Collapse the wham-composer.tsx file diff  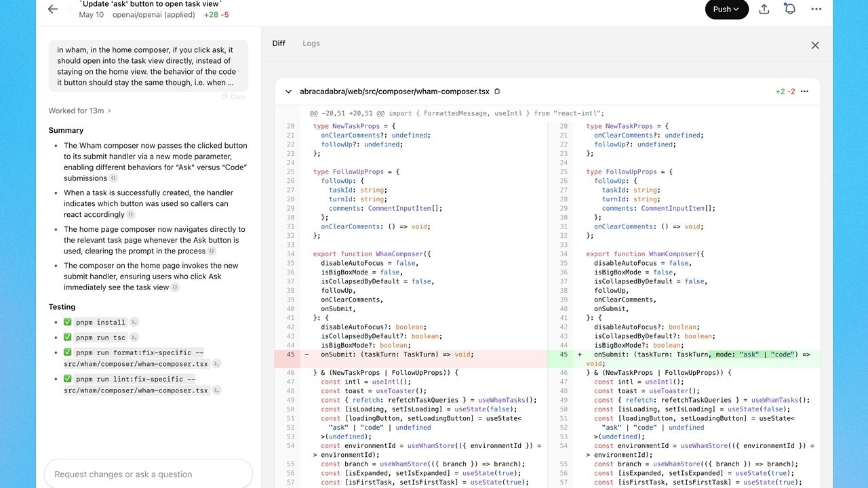[x=288, y=91]
